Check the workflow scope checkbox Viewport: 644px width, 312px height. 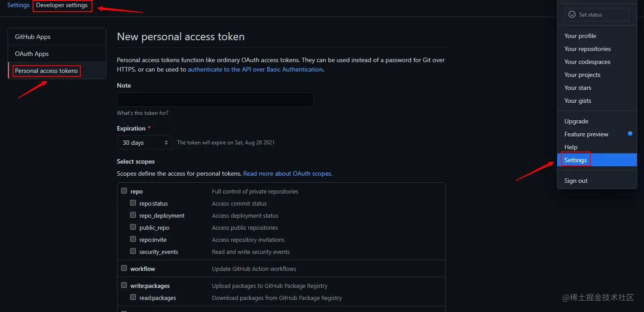[x=124, y=268]
